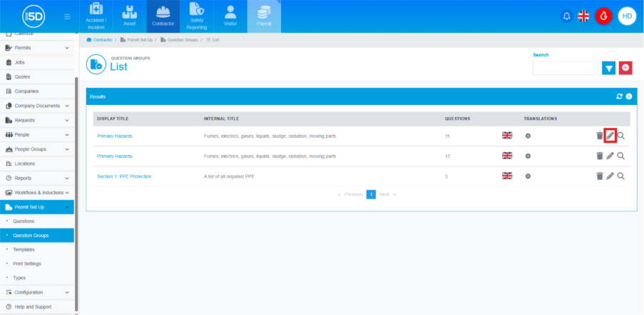Screen dimensions: 644x315
Task: Toggle the hamburger sidebar menu
Action: click(67, 16)
